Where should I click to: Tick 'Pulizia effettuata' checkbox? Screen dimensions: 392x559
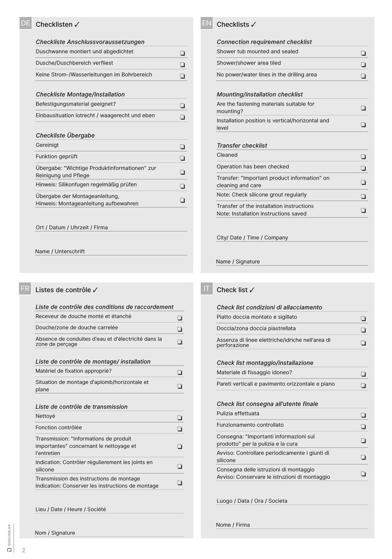pos(363,415)
